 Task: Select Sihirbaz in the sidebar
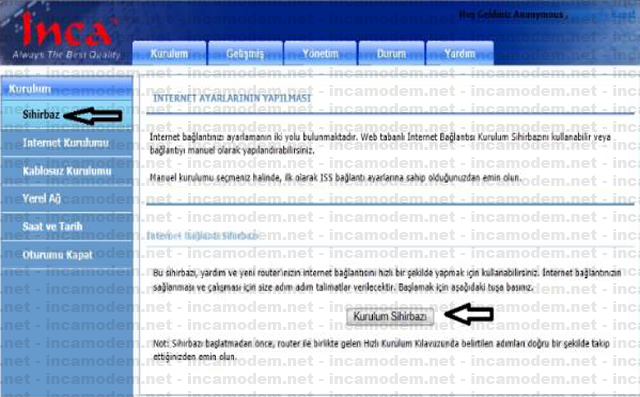tap(41, 115)
